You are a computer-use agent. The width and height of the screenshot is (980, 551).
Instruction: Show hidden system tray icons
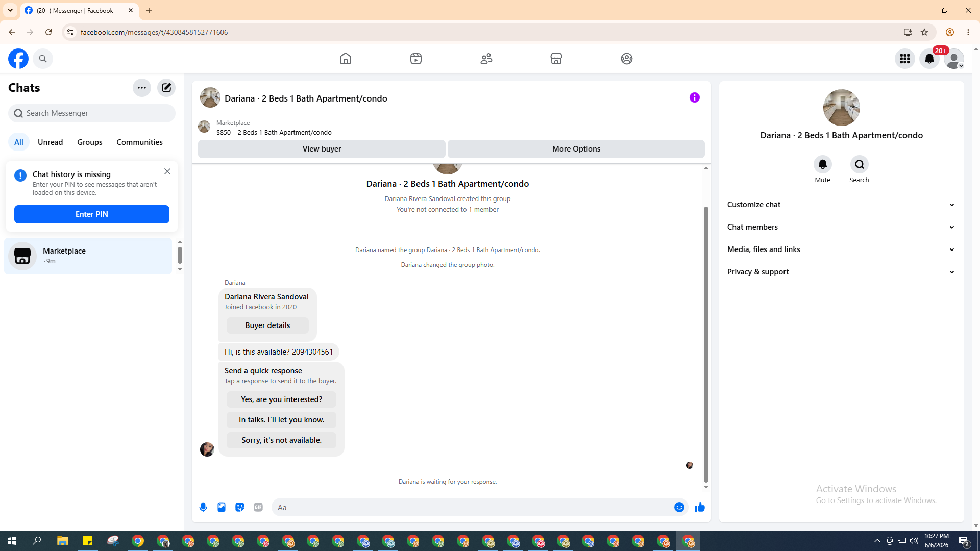pos(877,541)
